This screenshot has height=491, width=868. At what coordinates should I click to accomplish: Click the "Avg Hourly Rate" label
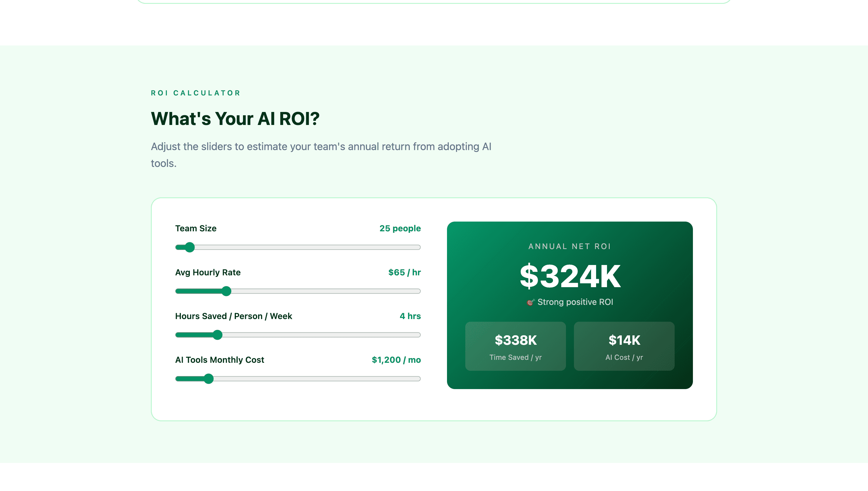[x=208, y=272]
